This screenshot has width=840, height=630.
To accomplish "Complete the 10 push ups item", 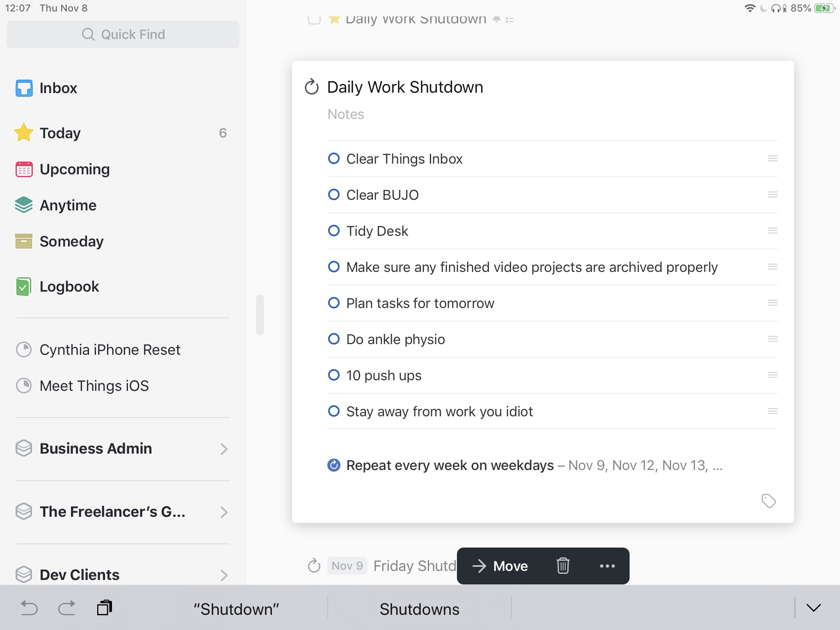I will coord(334,375).
